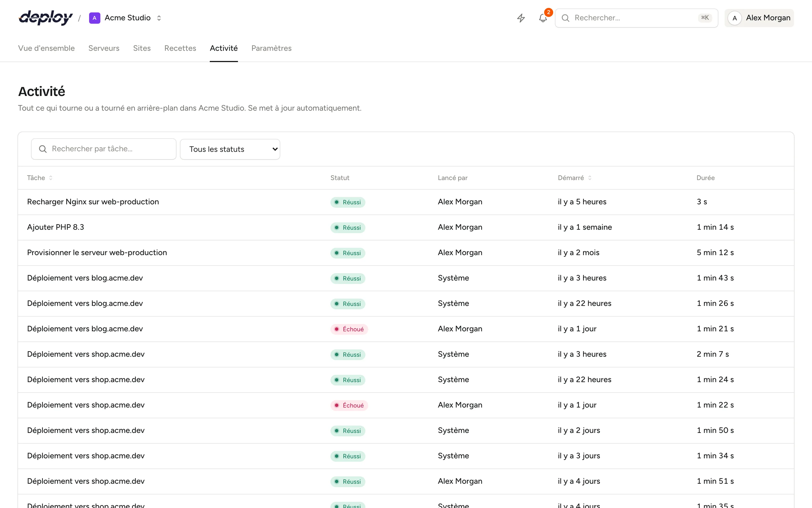Click the '2 min 7 s' duration
This screenshot has width=812, height=508.
click(713, 354)
